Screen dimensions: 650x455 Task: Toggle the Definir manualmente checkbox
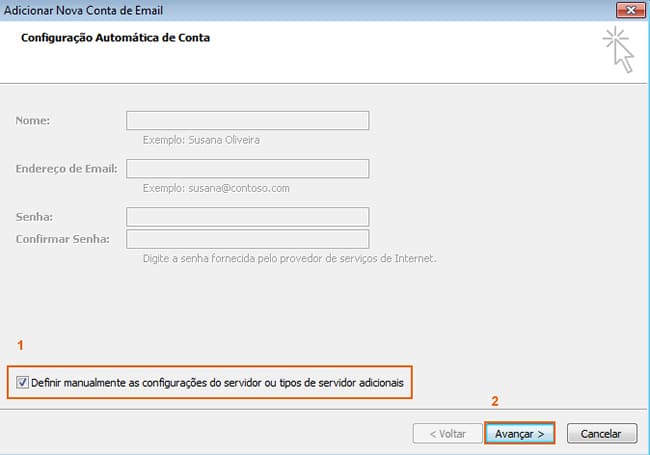(22, 382)
